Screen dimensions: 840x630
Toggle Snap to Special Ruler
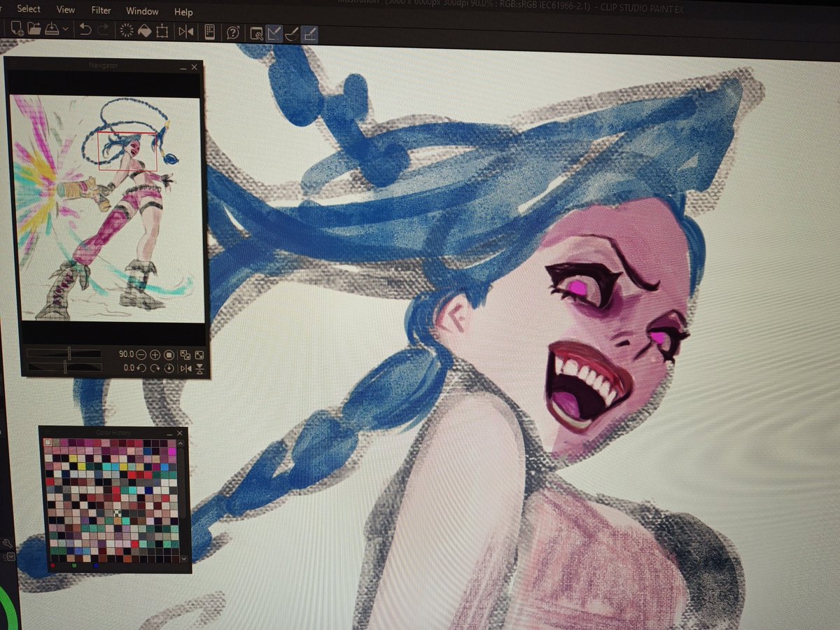coord(291,34)
